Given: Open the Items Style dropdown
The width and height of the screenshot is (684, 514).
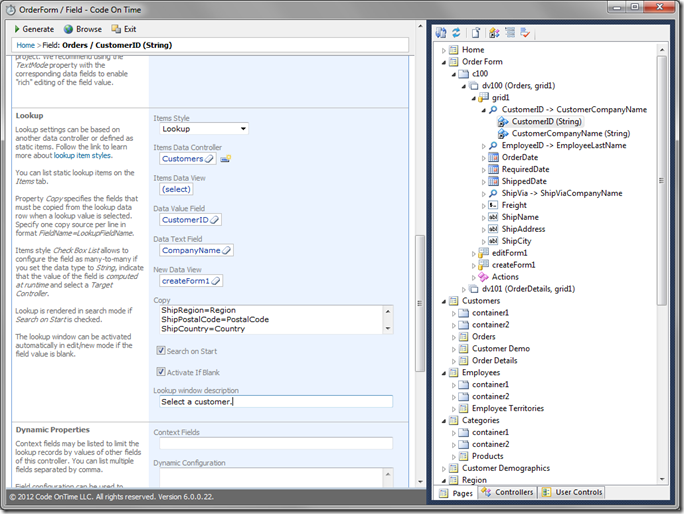Looking at the screenshot, I should (x=243, y=128).
